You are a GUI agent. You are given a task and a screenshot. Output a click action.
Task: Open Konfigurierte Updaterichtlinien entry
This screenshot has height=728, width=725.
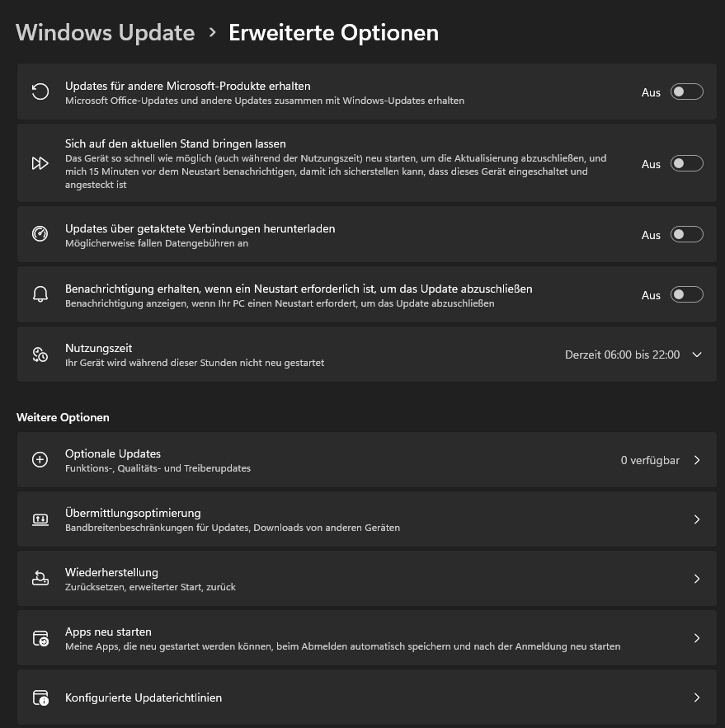coord(367,697)
